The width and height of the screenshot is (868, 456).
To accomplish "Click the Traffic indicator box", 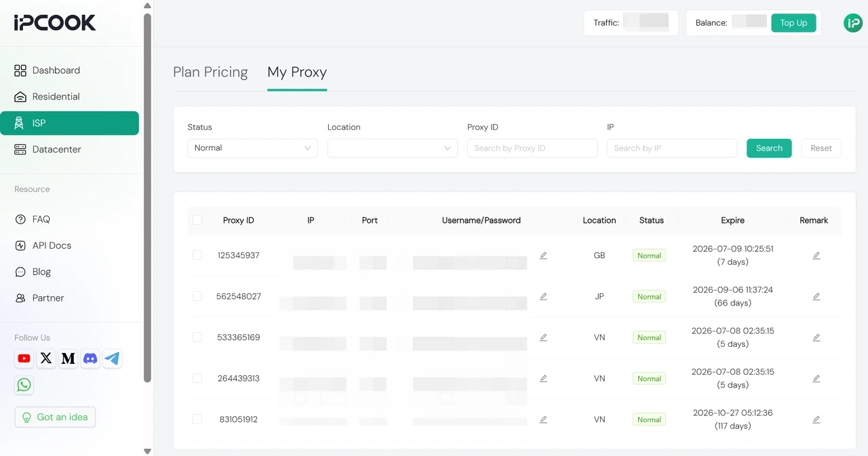I will tap(631, 23).
